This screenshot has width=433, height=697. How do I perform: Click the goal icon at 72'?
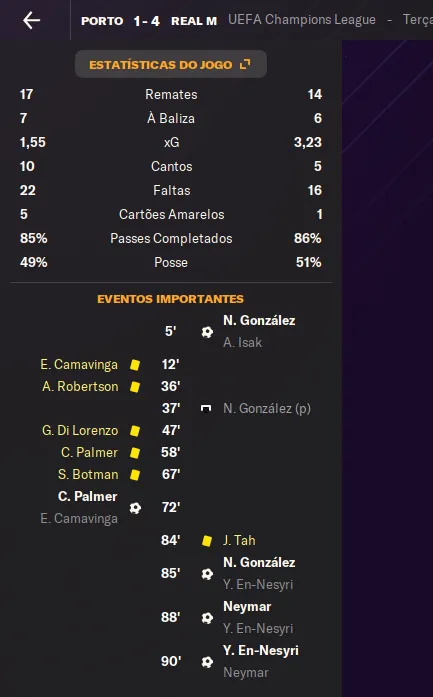pos(135,508)
